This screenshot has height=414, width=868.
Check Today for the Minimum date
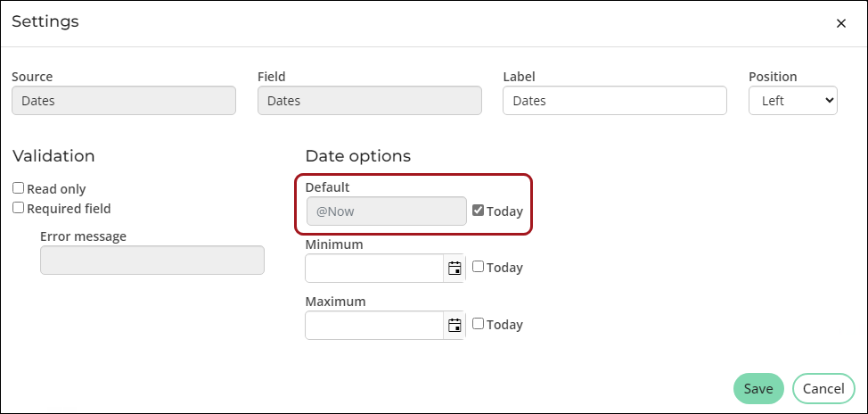point(479,267)
